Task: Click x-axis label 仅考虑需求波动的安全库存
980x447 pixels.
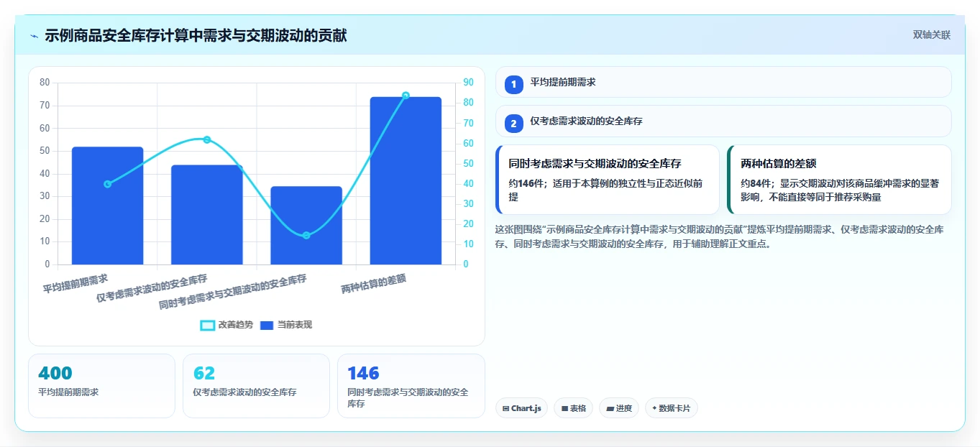Action: (x=152, y=288)
